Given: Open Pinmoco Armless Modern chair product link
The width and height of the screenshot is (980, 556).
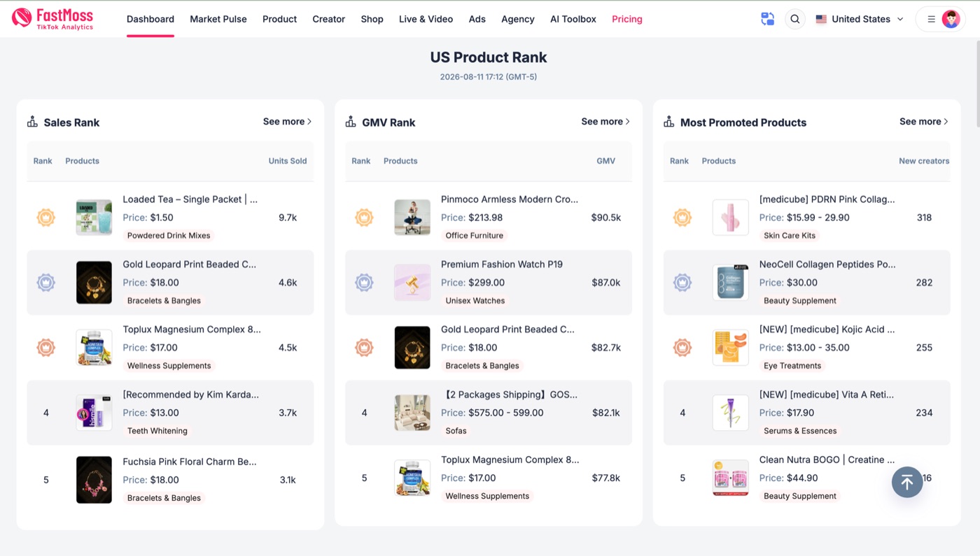Looking at the screenshot, I should click(510, 199).
